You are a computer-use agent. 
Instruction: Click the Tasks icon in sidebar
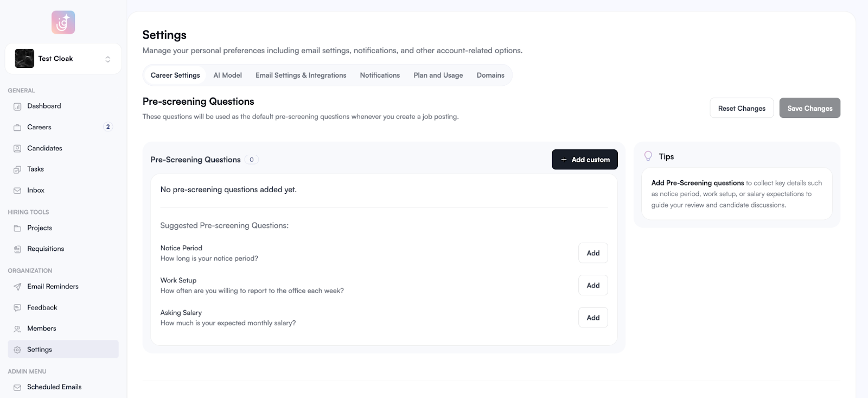[x=17, y=169]
